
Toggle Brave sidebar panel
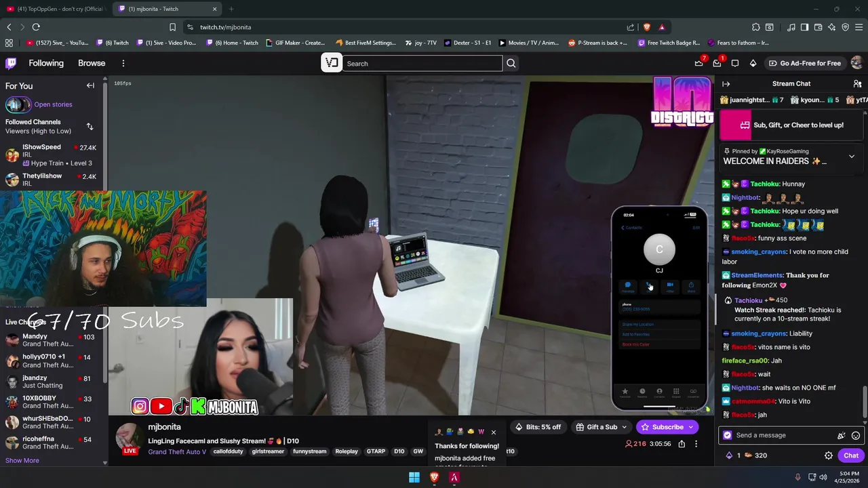point(804,27)
